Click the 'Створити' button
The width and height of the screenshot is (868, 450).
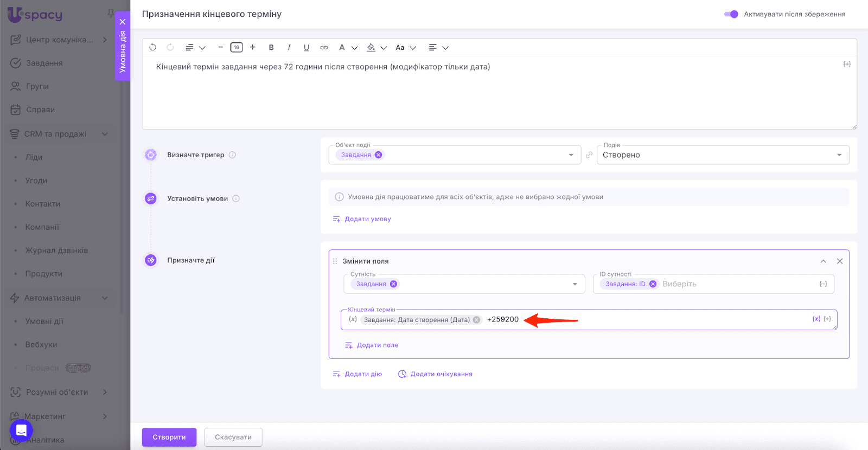[169, 437]
